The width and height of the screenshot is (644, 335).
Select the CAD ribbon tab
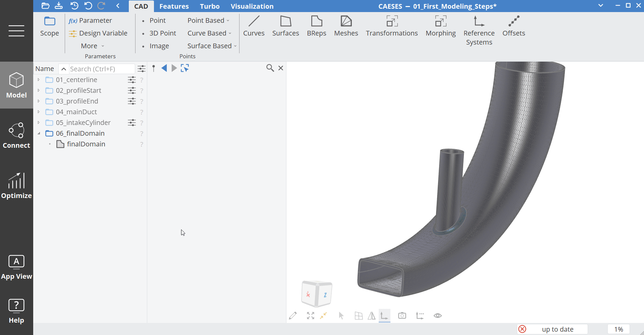click(x=141, y=6)
